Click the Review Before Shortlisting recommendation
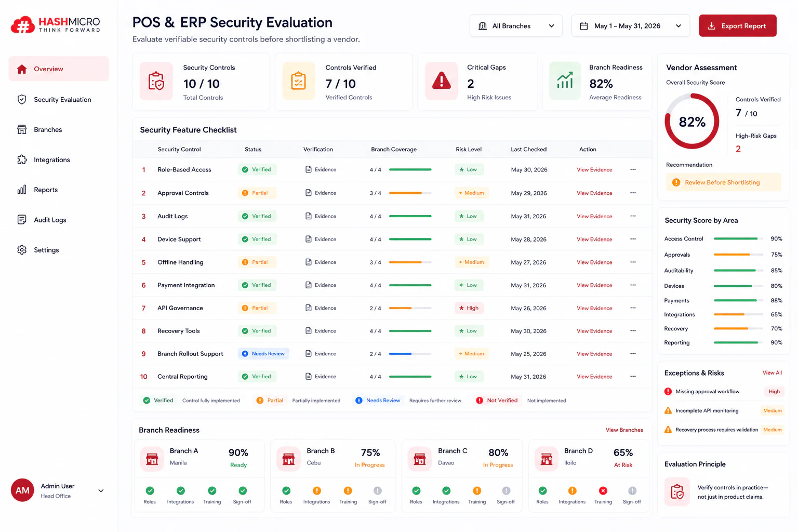 pyautogui.click(x=723, y=182)
